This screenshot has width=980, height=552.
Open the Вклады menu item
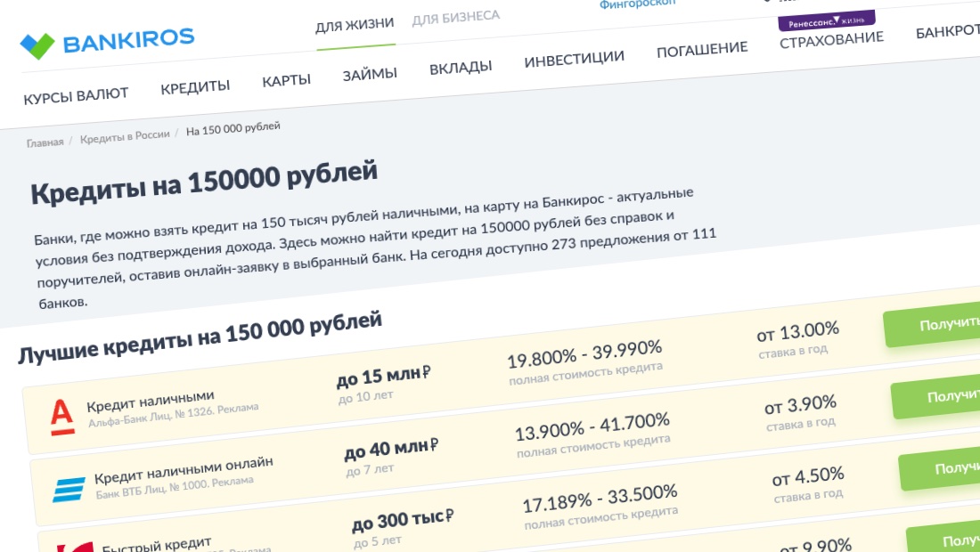point(461,69)
